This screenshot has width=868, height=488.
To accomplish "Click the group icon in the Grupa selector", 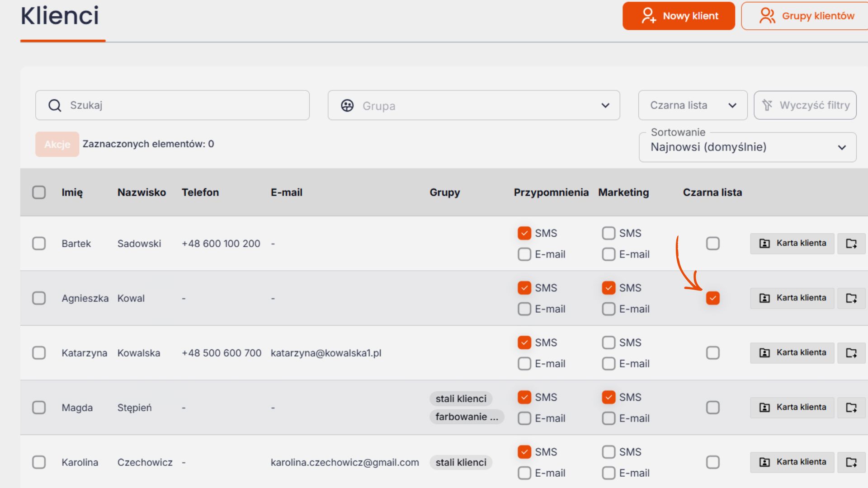I will pos(347,105).
